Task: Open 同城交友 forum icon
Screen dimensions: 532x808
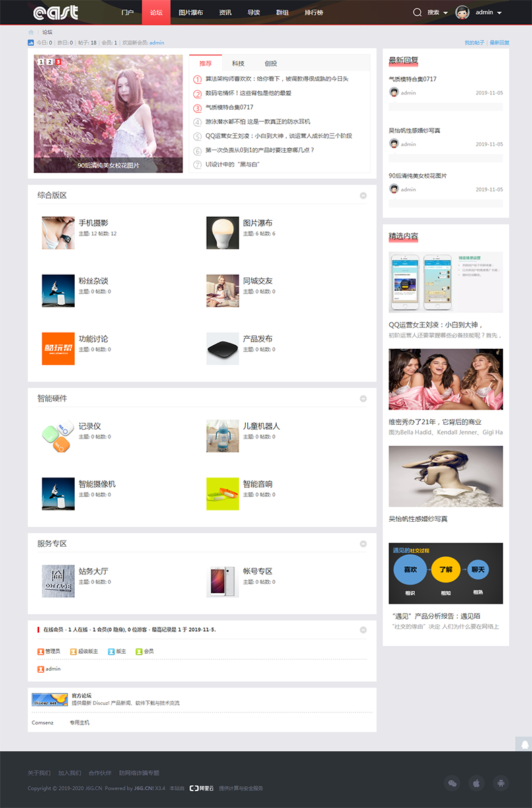Action: pyautogui.click(x=223, y=291)
